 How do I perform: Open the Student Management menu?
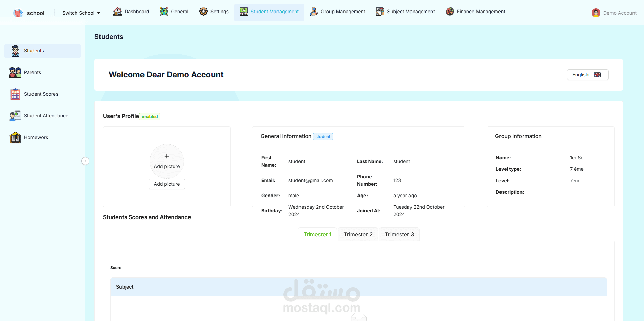tap(269, 13)
